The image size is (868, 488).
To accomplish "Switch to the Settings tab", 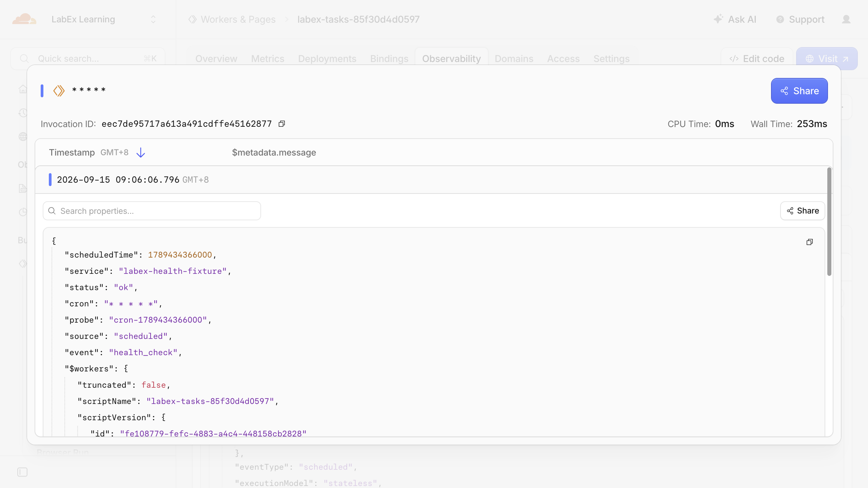I will [x=611, y=59].
